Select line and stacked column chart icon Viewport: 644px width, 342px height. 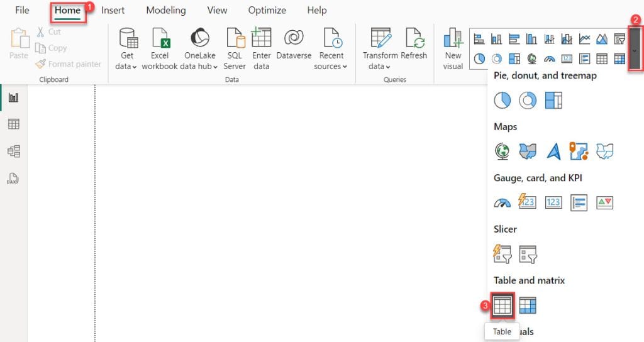click(x=549, y=39)
